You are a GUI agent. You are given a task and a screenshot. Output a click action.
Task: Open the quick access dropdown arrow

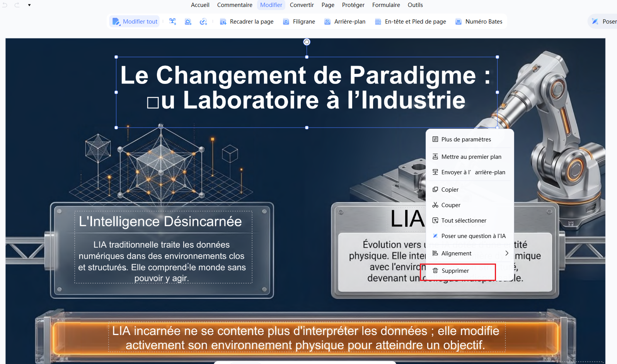point(29,5)
